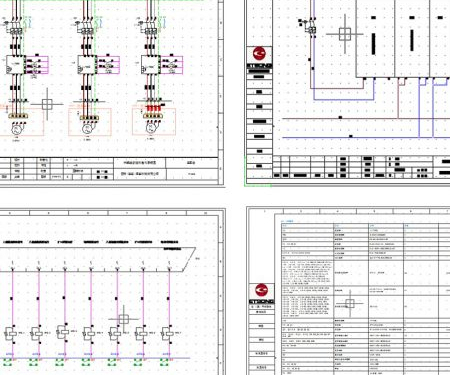Click the crosshair cursor in the motor circuit drawing
The image size is (450, 375).
pos(47,104)
